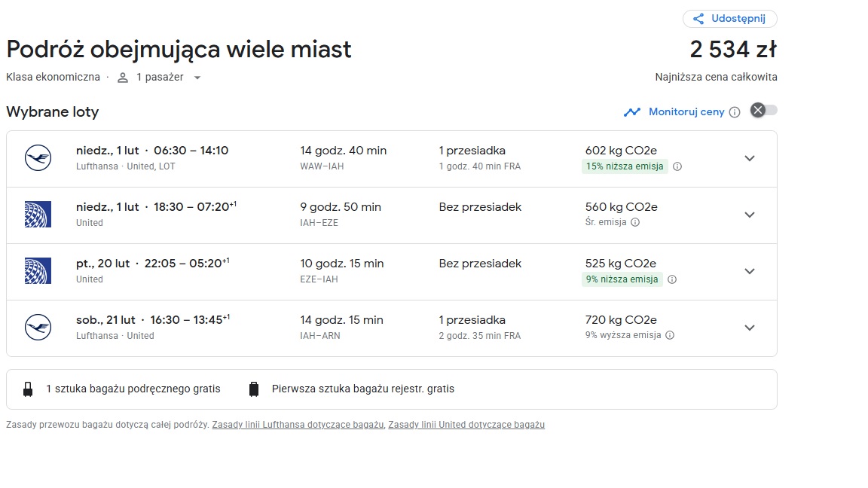This screenshot has width=868, height=488.
Task: Expand the IAH–ARN flight details
Action: [x=750, y=328]
